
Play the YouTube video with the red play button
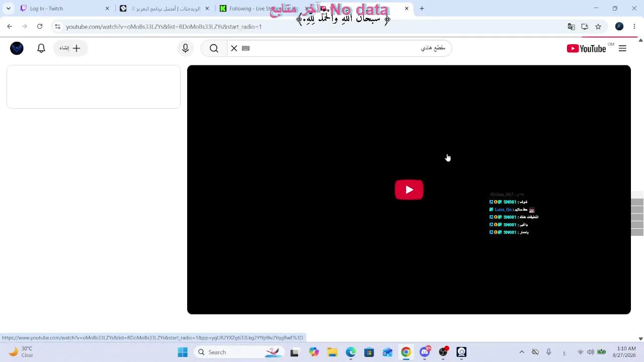pos(409,190)
